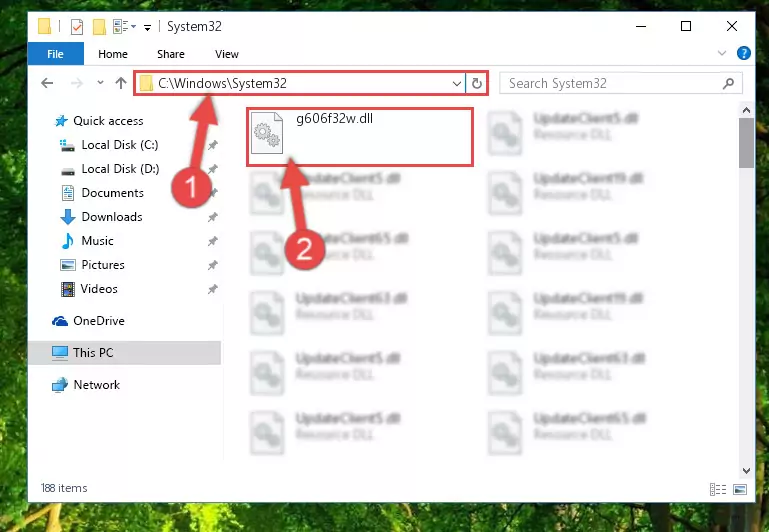Image resolution: width=769 pixels, height=532 pixels.
Task: Select OneDrive in navigation pane
Action: tap(88, 321)
